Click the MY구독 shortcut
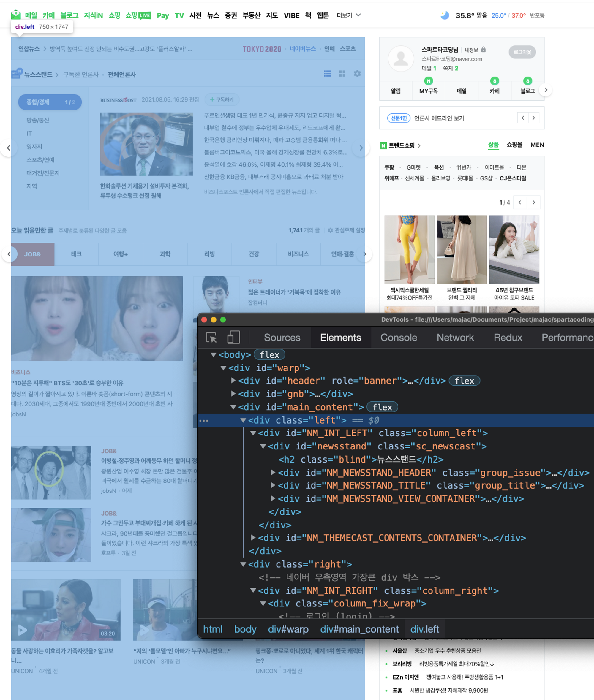This screenshot has width=594, height=700. tap(428, 91)
